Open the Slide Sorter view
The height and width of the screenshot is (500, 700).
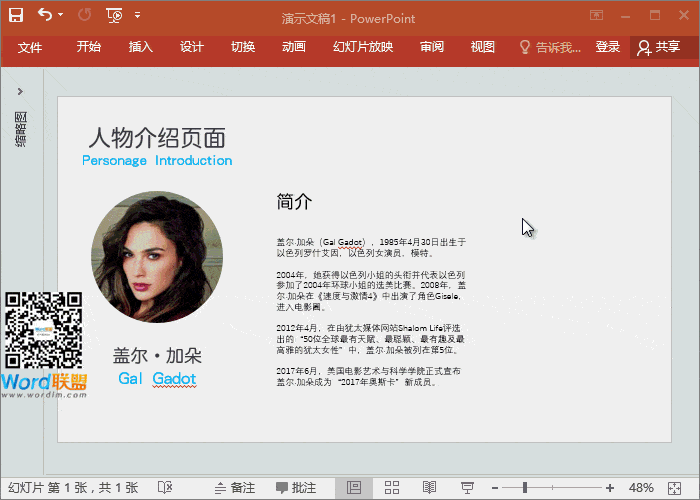pos(392,488)
